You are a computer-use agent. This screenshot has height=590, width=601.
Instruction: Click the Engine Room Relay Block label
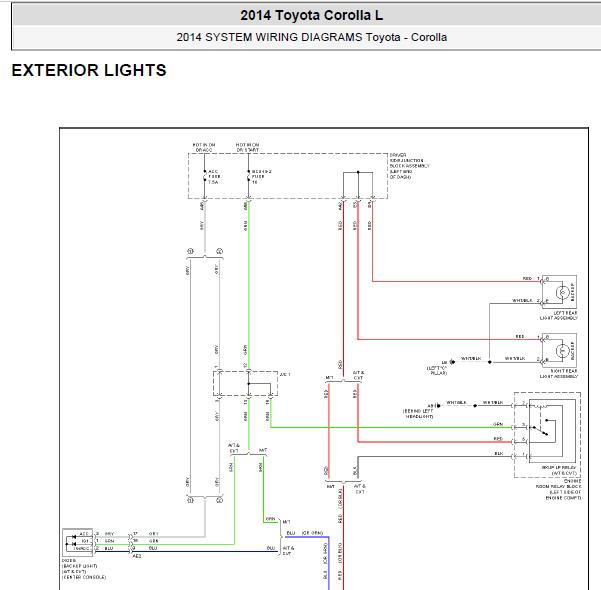pos(559,489)
